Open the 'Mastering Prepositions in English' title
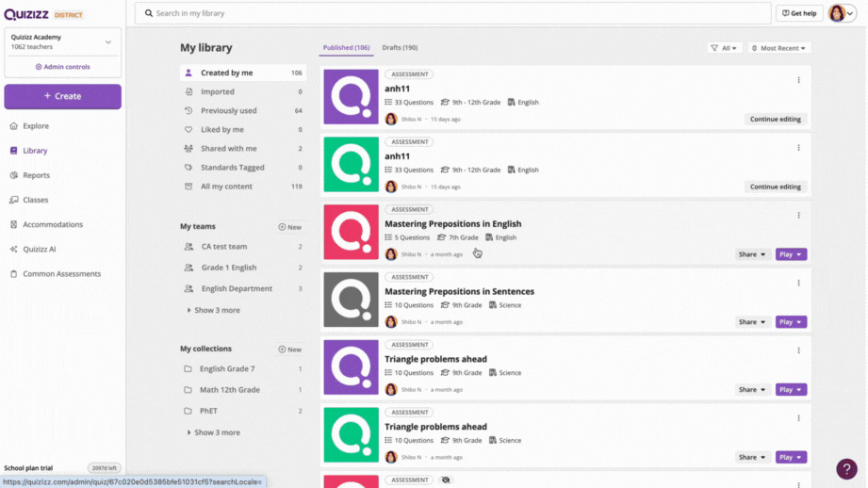 tap(452, 224)
